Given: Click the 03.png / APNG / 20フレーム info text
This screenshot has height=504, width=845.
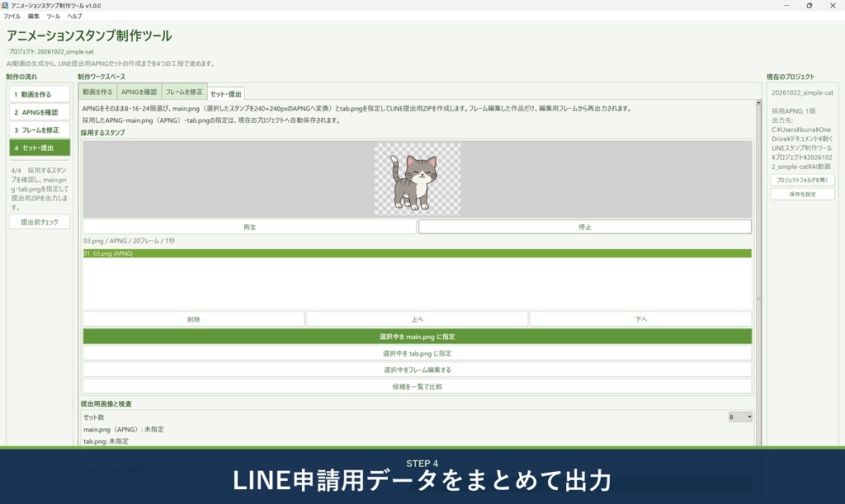Looking at the screenshot, I should [129, 241].
